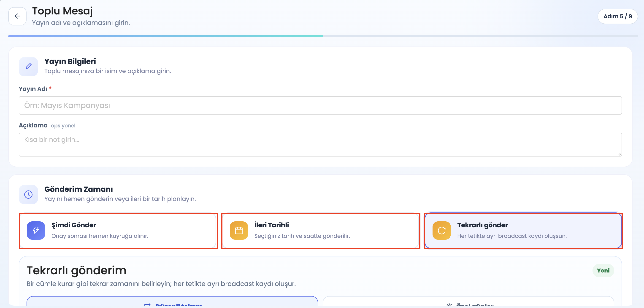
Task: Click the text 'Yayın adı ve açıklamasını girin.'
Action: tap(81, 23)
